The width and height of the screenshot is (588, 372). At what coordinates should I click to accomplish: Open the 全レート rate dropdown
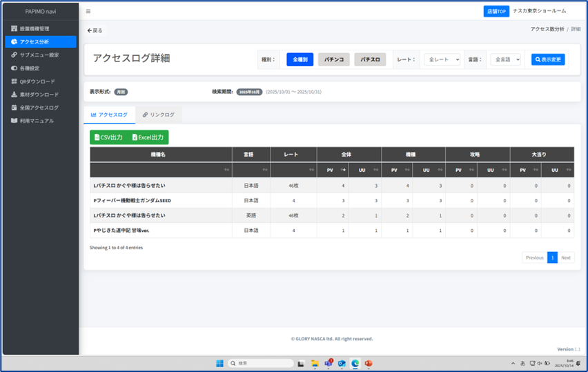(x=442, y=60)
